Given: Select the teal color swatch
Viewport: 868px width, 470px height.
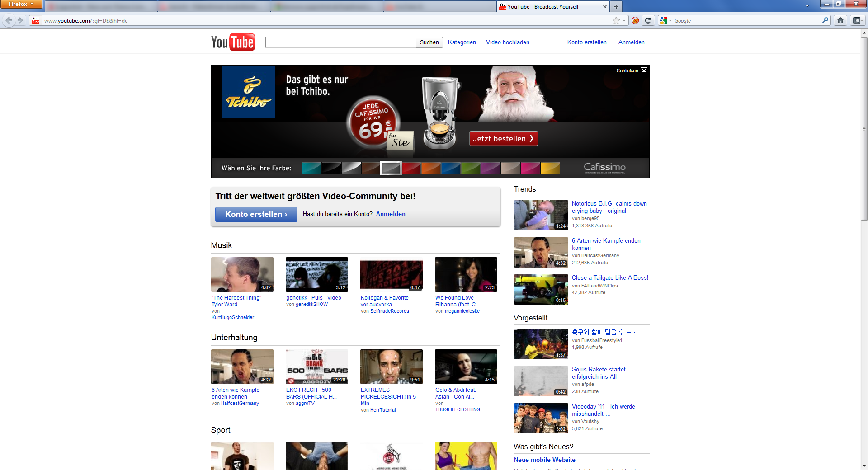Looking at the screenshot, I should pos(311,168).
